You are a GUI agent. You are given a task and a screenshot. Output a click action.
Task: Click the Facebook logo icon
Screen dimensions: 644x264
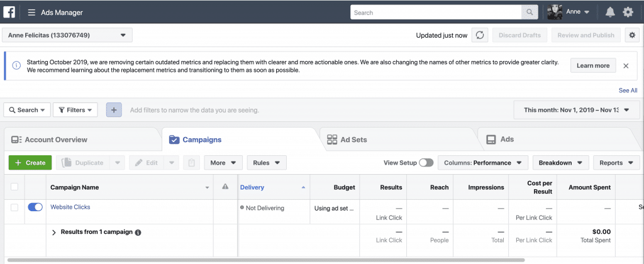pos(9,13)
